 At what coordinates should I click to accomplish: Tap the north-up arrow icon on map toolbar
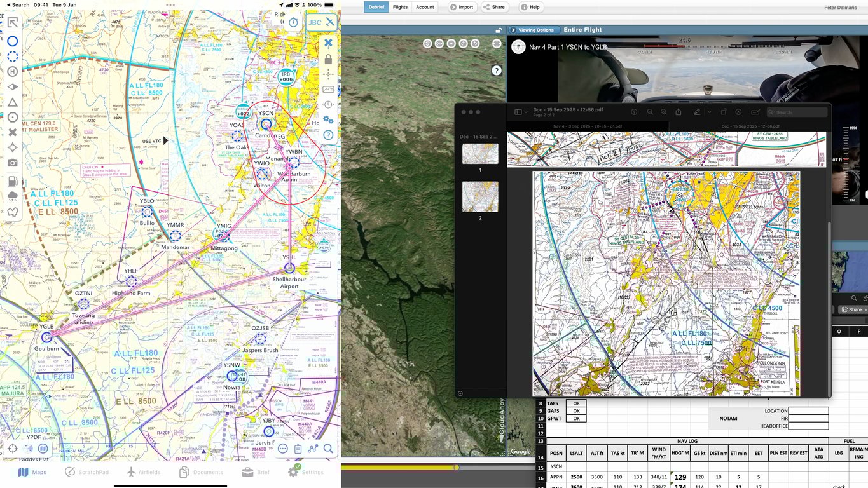click(x=12, y=24)
